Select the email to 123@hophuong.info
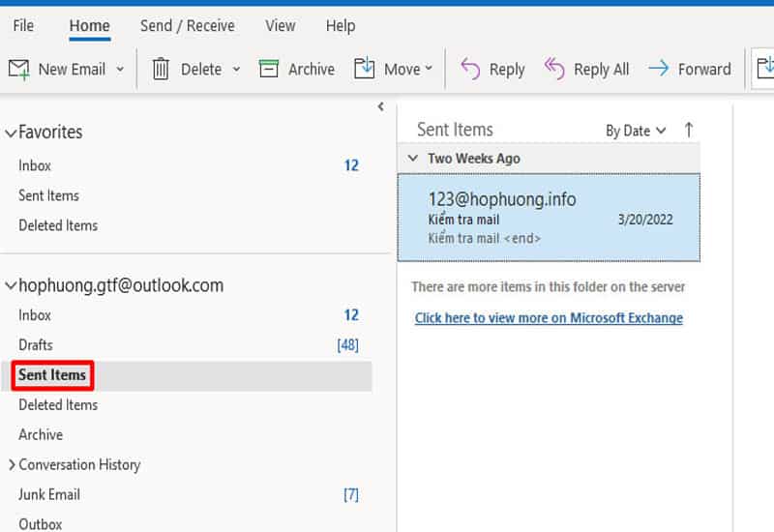Image resolution: width=774 pixels, height=532 pixels. click(x=549, y=218)
